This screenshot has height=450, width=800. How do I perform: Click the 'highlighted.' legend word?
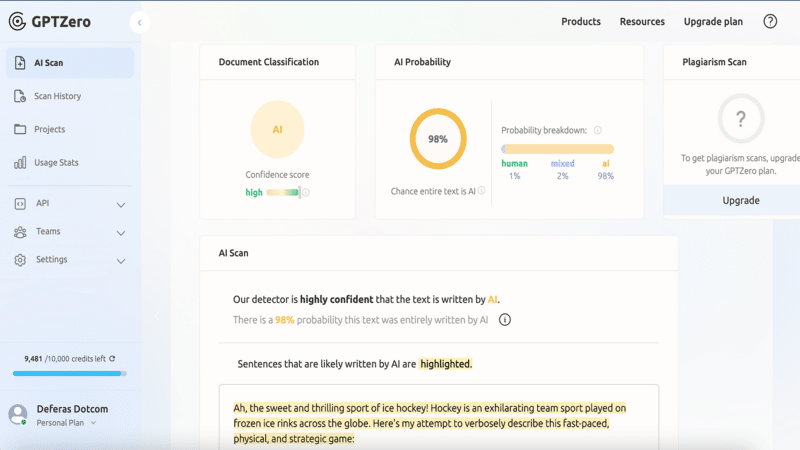445,364
